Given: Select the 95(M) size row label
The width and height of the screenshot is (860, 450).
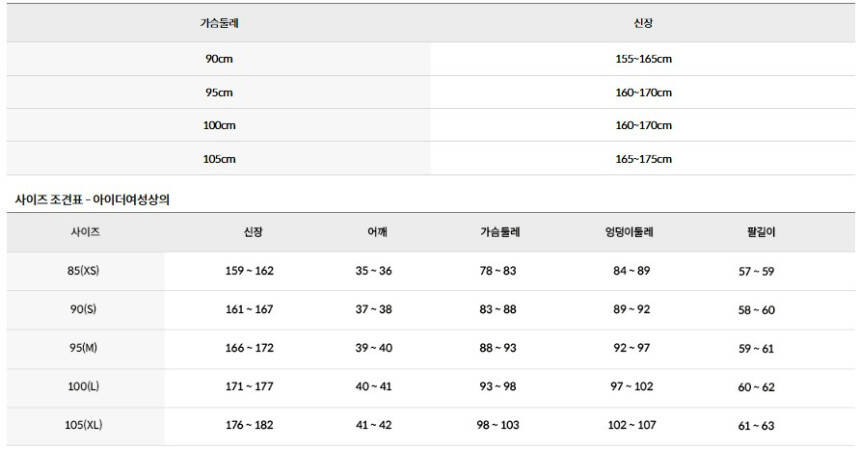Looking at the screenshot, I should [x=84, y=348].
